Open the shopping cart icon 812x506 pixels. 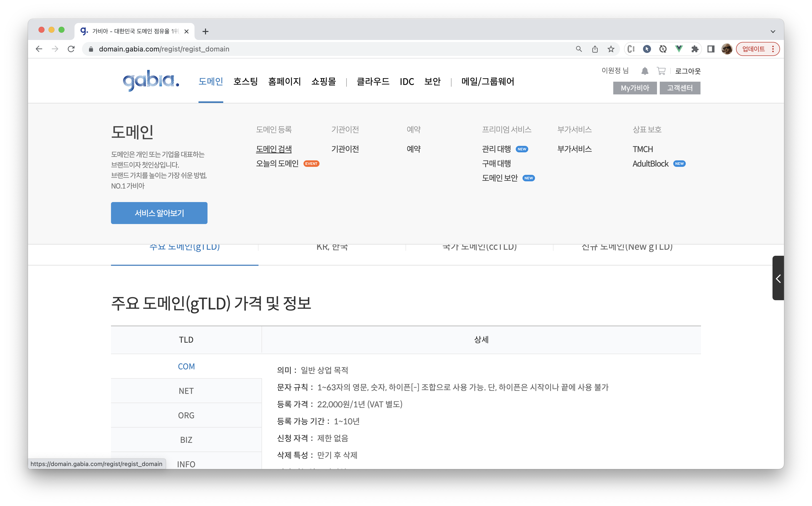pos(661,71)
